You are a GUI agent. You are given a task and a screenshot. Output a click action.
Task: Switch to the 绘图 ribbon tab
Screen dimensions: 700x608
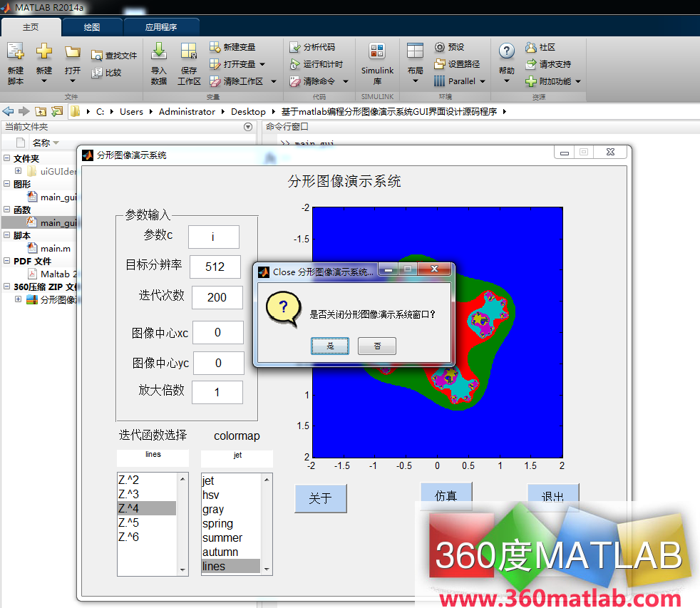(92, 26)
